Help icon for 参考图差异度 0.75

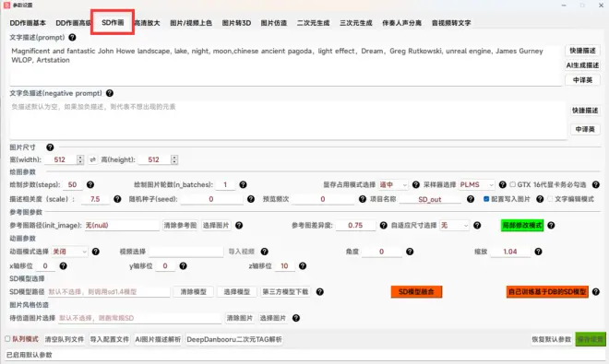[x=383, y=225]
